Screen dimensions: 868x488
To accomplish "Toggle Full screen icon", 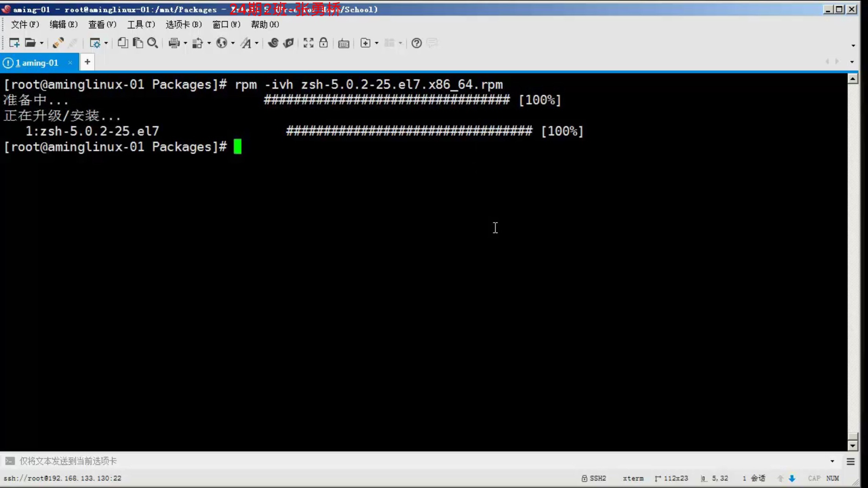I will click(x=309, y=43).
